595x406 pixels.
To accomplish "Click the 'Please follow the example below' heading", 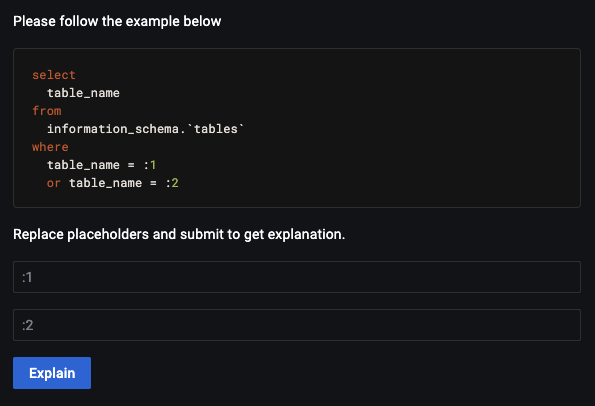I will point(117,21).
